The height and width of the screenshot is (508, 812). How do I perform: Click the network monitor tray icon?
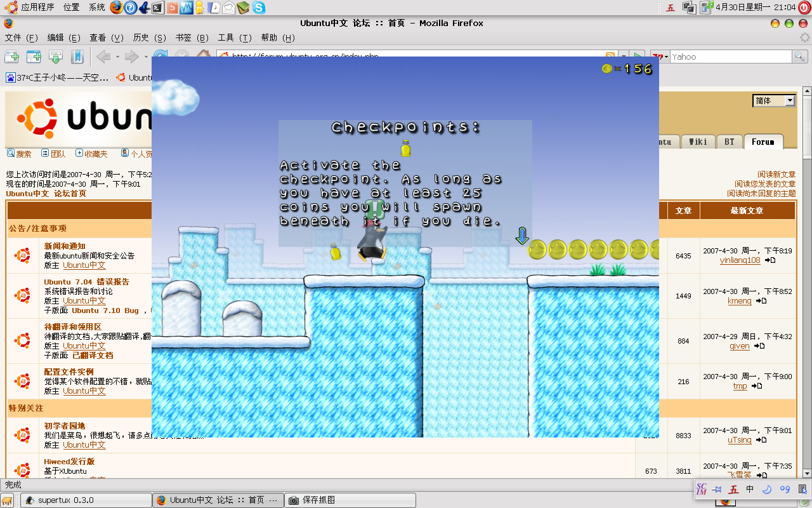689,8
